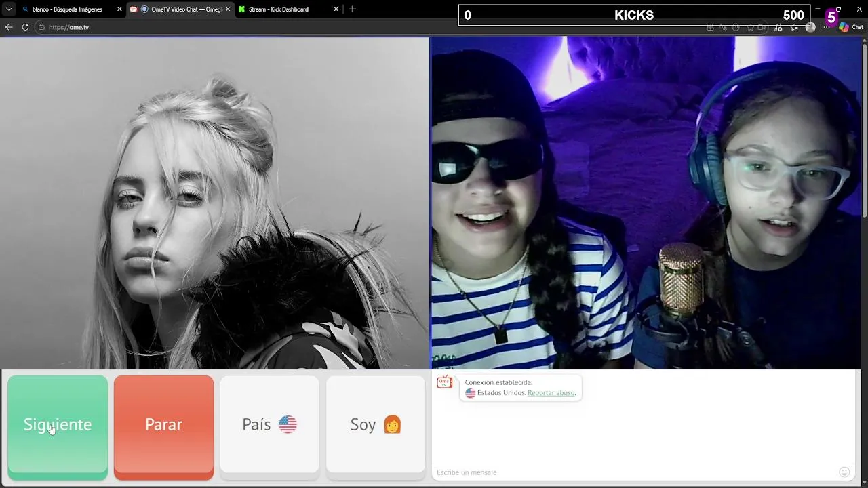The height and width of the screenshot is (488, 868).
Task: Close the OmeTV Video Chat tab
Action: click(x=228, y=9)
